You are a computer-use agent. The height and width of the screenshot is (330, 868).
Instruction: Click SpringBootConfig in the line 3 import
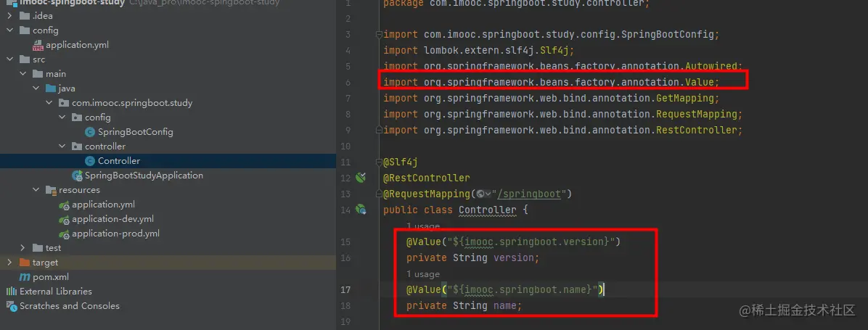pos(668,34)
